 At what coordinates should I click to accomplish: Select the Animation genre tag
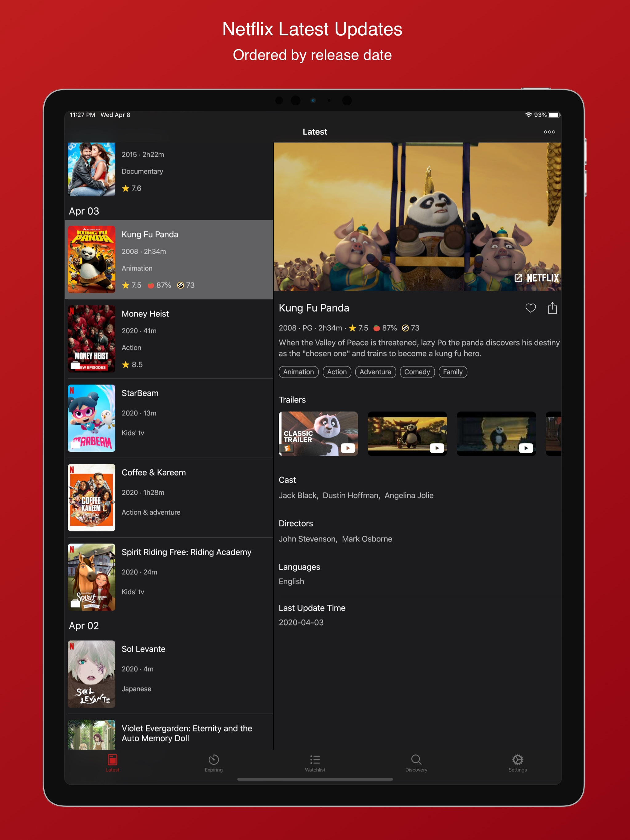click(298, 372)
